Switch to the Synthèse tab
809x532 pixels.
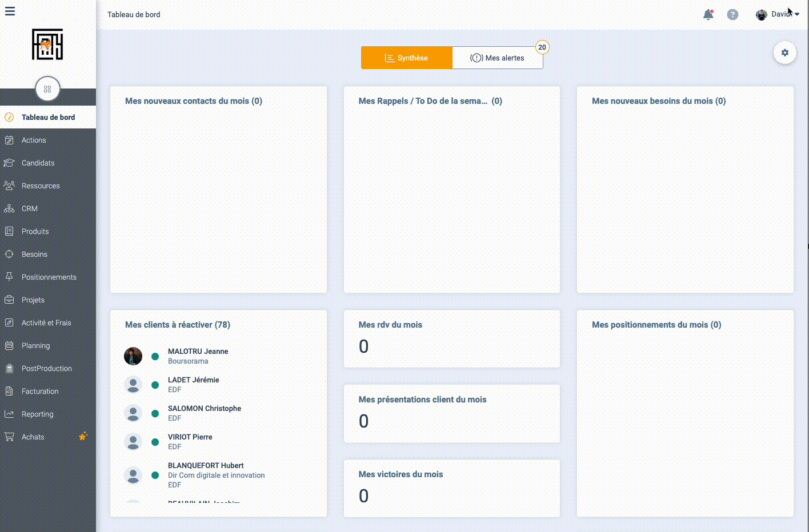click(x=407, y=58)
